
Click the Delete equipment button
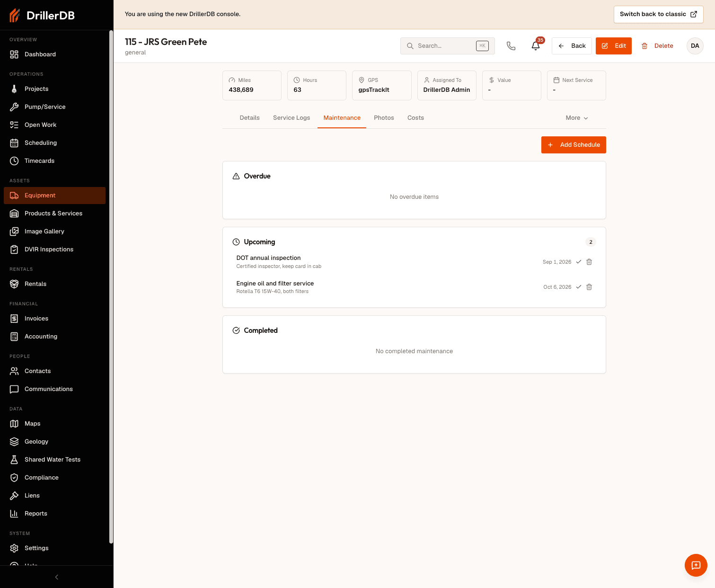(657, 46)
